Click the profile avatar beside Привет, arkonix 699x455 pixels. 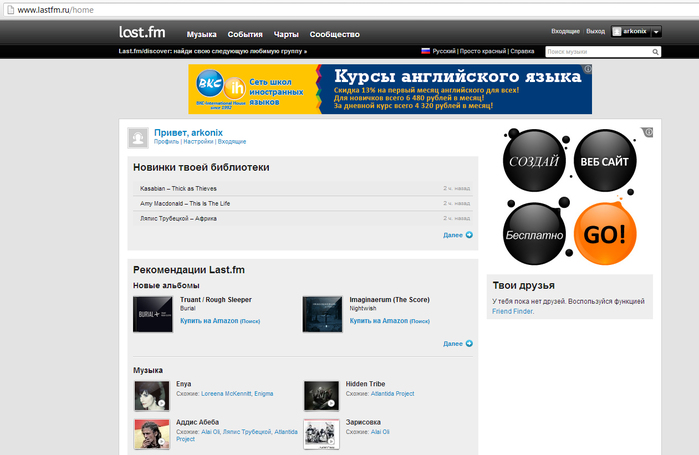pos(138,138)
